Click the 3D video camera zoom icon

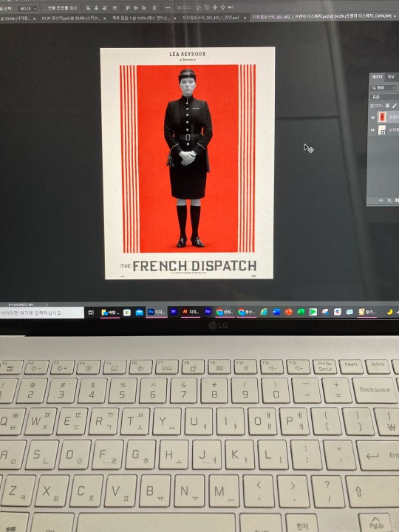(231, 7)
